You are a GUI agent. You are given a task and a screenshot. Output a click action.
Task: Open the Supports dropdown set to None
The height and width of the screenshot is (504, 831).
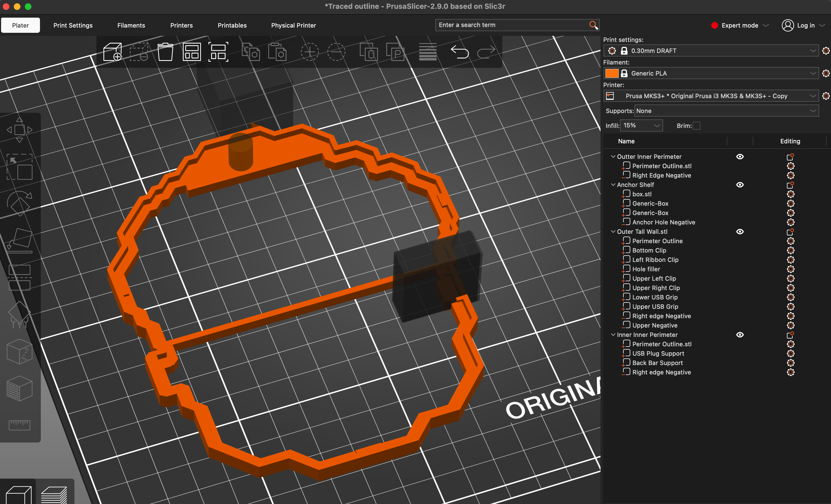[727, 111]
